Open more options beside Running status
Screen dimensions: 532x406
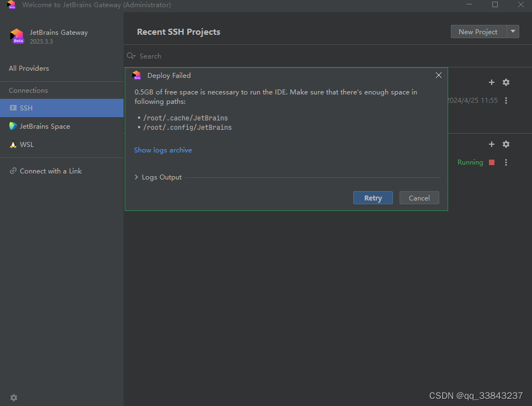506,162
